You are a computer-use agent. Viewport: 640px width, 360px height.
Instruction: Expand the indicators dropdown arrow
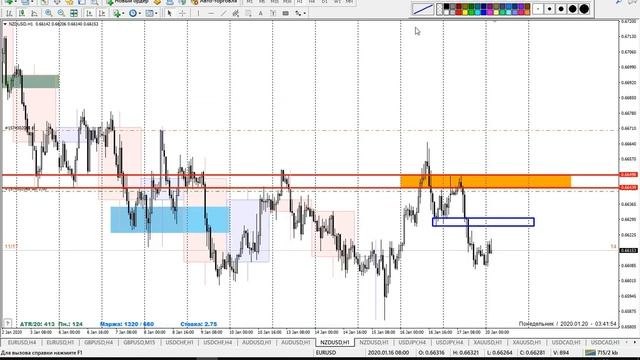click(123, 13)
